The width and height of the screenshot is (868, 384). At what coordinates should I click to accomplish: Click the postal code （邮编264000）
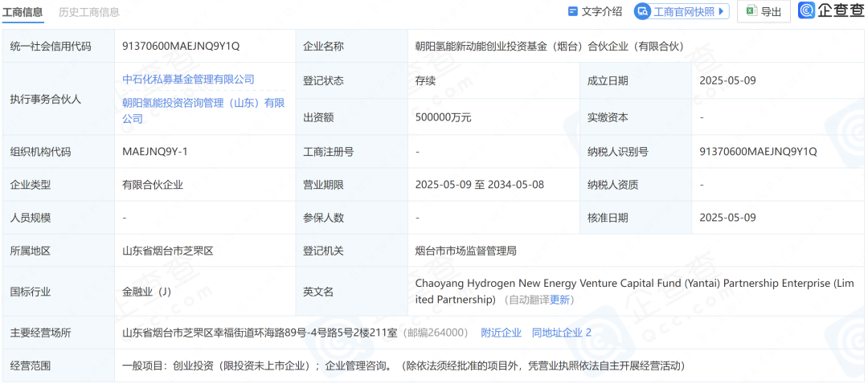click(436, 333)
